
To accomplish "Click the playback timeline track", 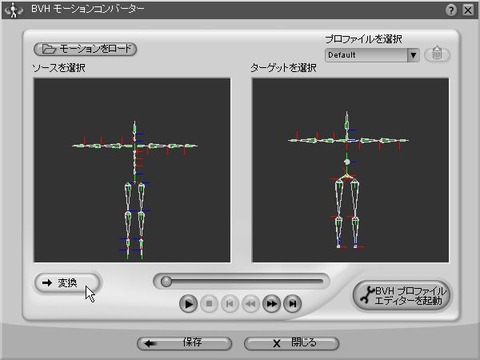I will (x=241, y=282).
